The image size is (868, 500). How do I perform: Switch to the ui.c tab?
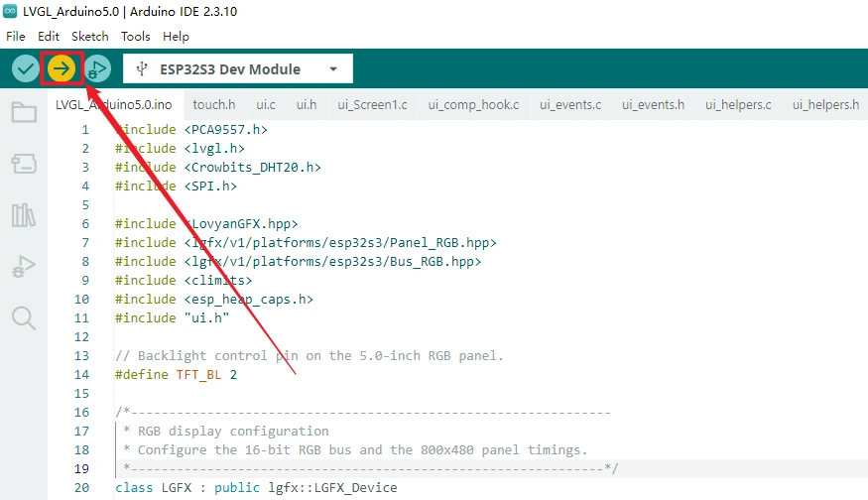point(266,104)
